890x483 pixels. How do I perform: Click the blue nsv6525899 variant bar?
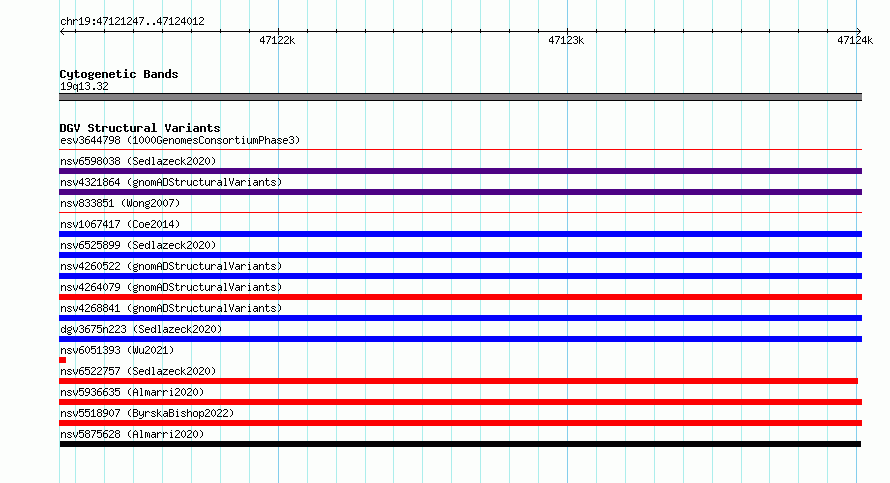(x=460, y=255)
